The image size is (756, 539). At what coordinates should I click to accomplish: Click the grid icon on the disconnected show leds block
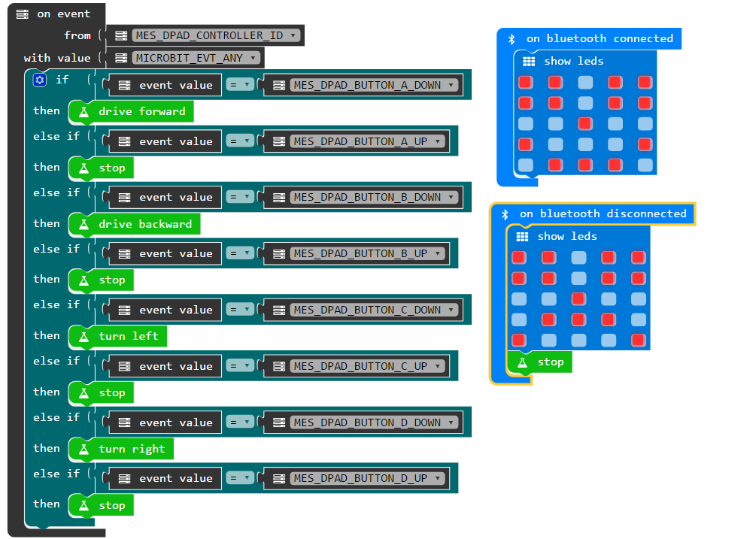coord(522,235)
